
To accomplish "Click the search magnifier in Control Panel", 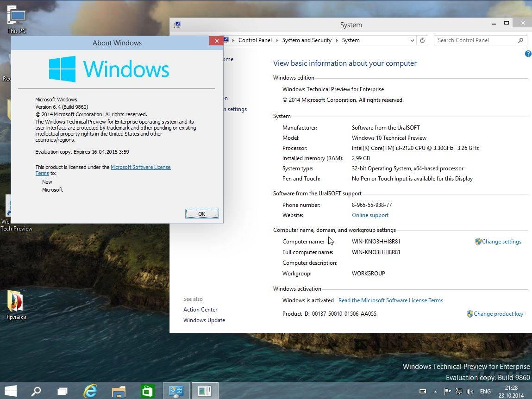I will point(520,40).
